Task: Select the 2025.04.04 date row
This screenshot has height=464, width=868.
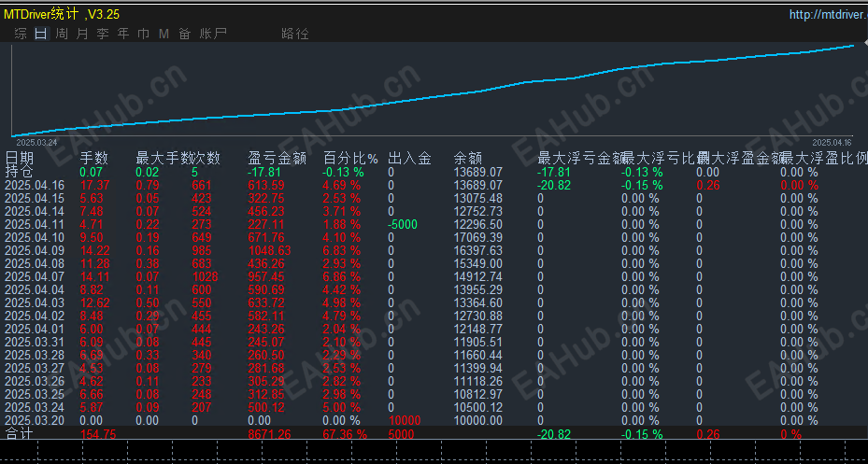Action: coord(35,289)
